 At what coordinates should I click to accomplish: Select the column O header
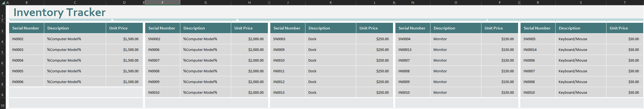pos(456,3)
